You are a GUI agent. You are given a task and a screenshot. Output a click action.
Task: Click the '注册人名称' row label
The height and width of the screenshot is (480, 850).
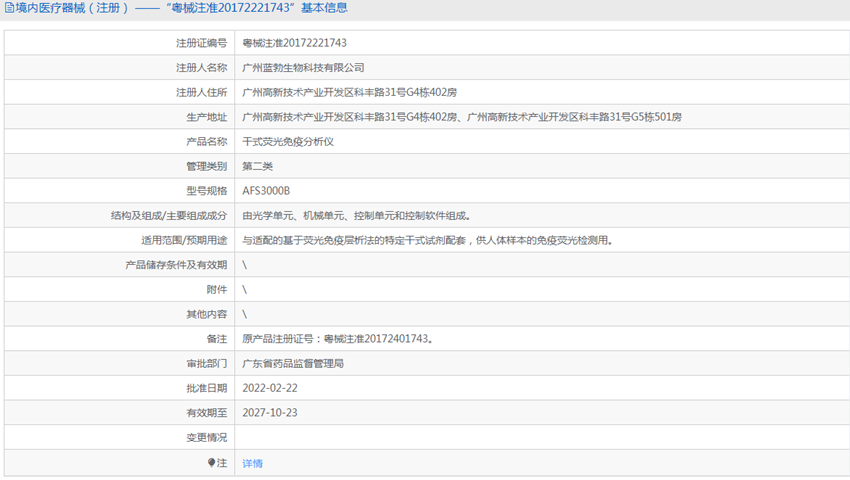201,68
